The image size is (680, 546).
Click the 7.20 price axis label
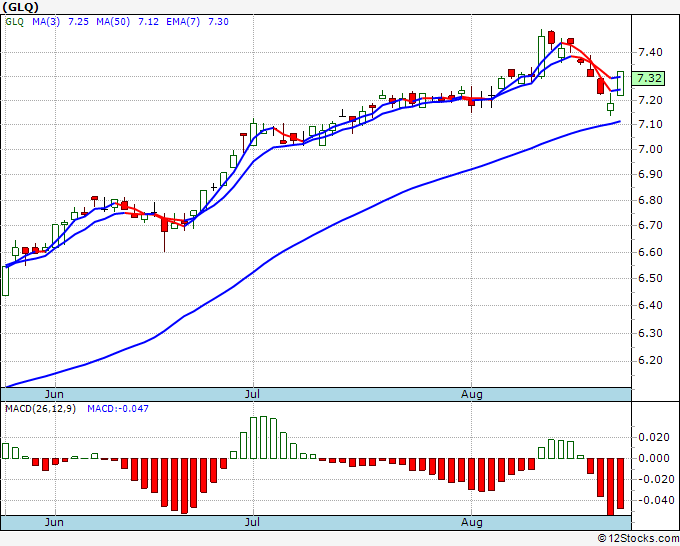coord(650,100)
